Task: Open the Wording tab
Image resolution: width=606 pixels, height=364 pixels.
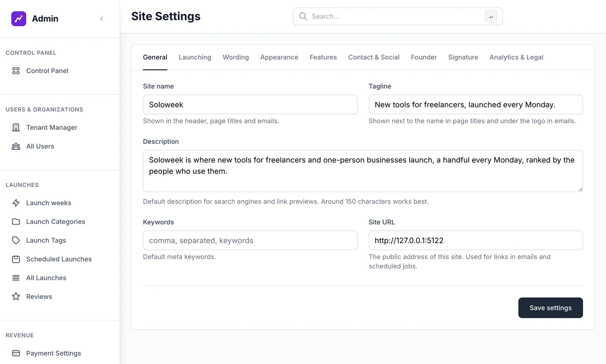Action: pyautogui.click(x=236, y=57)
